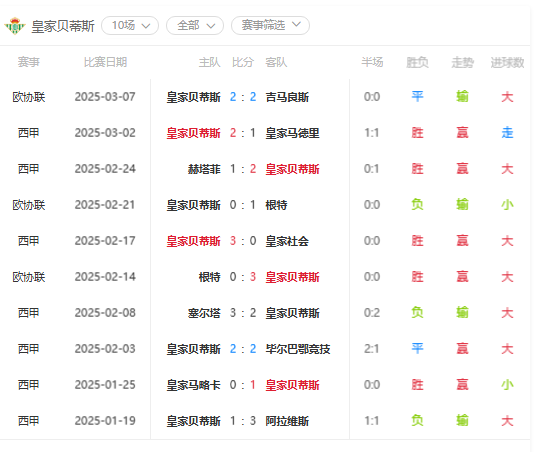Click 阿拉维斯 team name

pos(287,421)
